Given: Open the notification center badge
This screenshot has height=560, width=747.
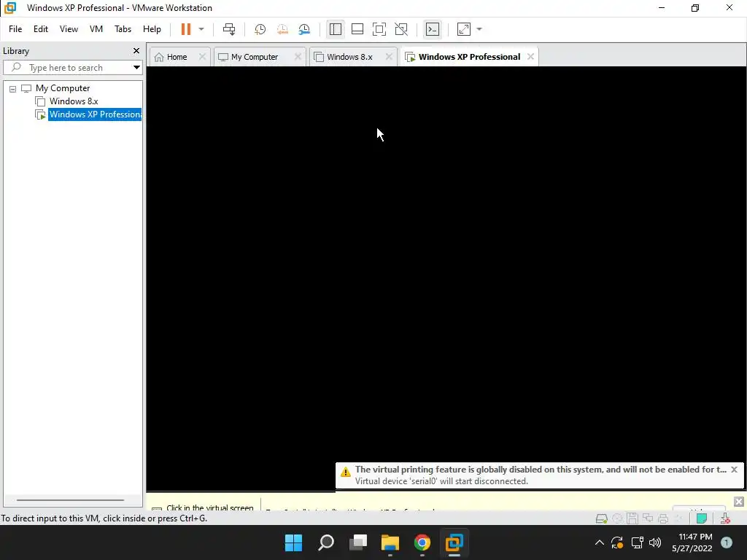Looking at the screenshot, I should click(727, 542).
